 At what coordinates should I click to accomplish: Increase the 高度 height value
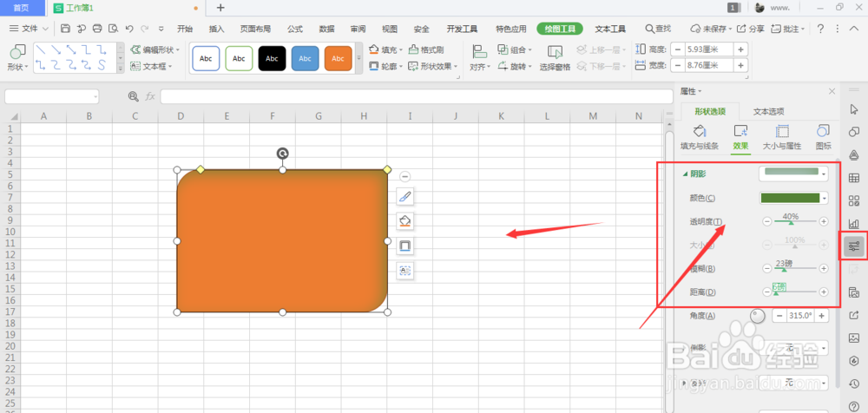(741, 49)
